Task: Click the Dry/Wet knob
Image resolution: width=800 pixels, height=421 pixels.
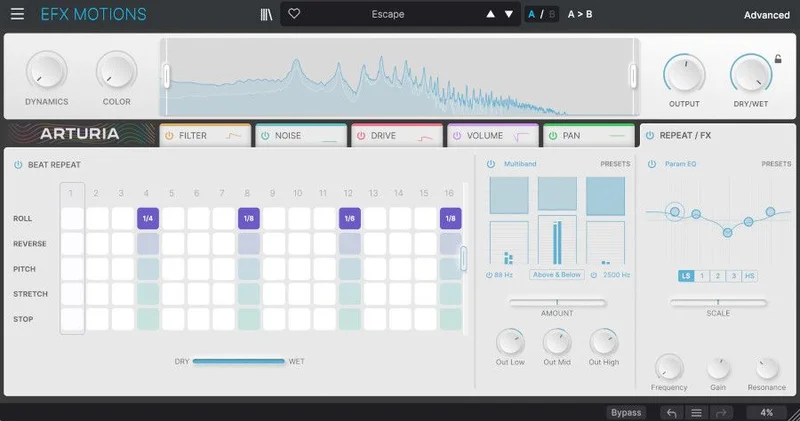Action: [751, 75]
